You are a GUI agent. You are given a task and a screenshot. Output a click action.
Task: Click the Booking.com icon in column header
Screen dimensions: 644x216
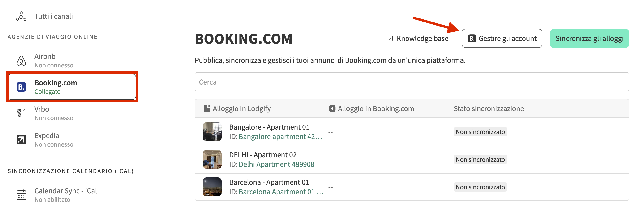coord(332,108)
